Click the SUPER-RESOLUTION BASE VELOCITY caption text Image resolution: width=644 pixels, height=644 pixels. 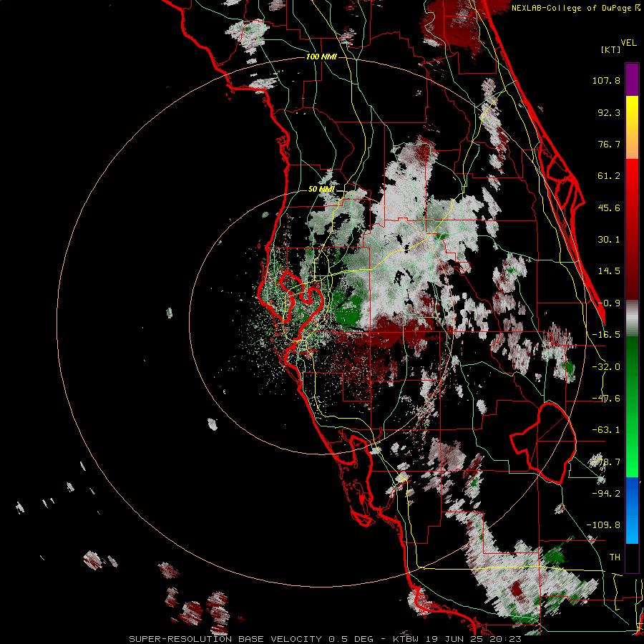point(225,639)
